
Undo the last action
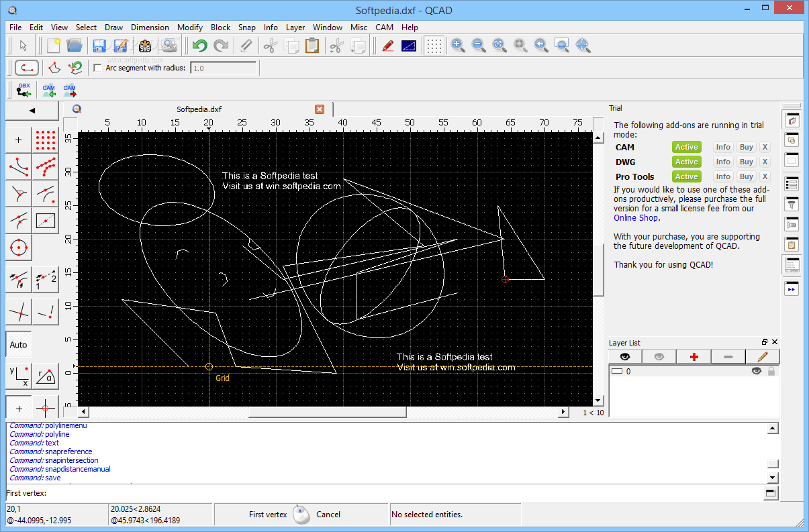click(199, 46)
